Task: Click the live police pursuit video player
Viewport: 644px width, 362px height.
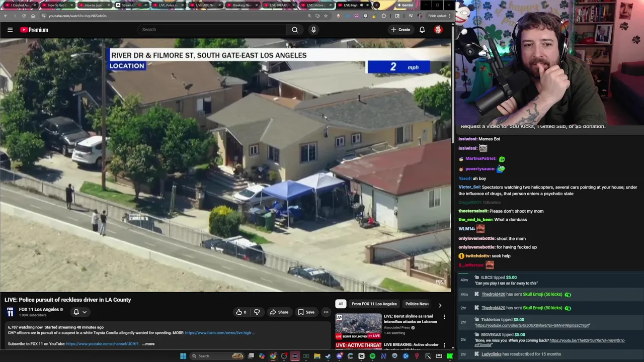Action: pos(225,165)
